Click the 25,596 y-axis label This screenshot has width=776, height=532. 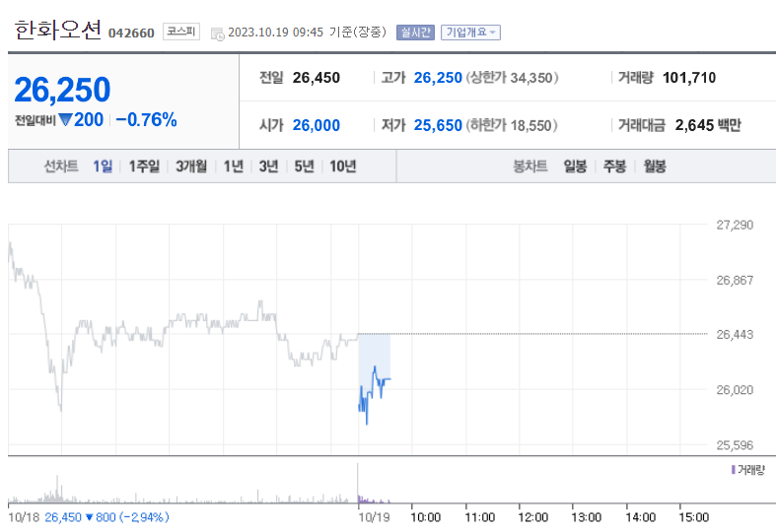[x=735, y=445]
